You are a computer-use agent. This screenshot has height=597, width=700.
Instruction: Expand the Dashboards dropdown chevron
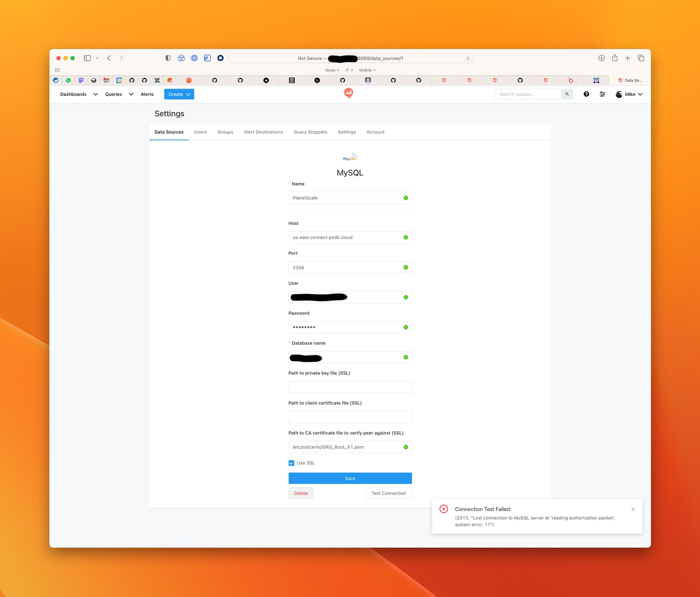(x=96, y=94)
